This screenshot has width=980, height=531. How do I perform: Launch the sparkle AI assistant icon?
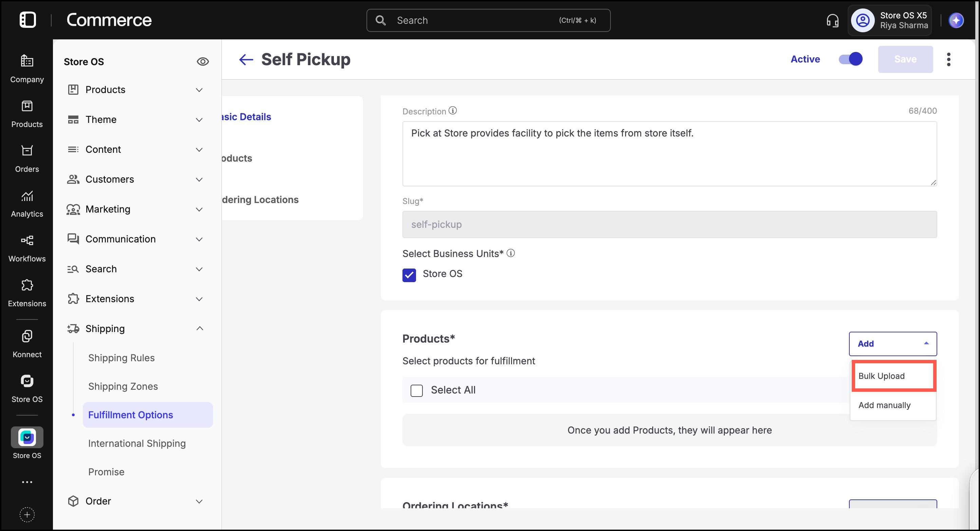pyautogui.click(x=956, y=20)
